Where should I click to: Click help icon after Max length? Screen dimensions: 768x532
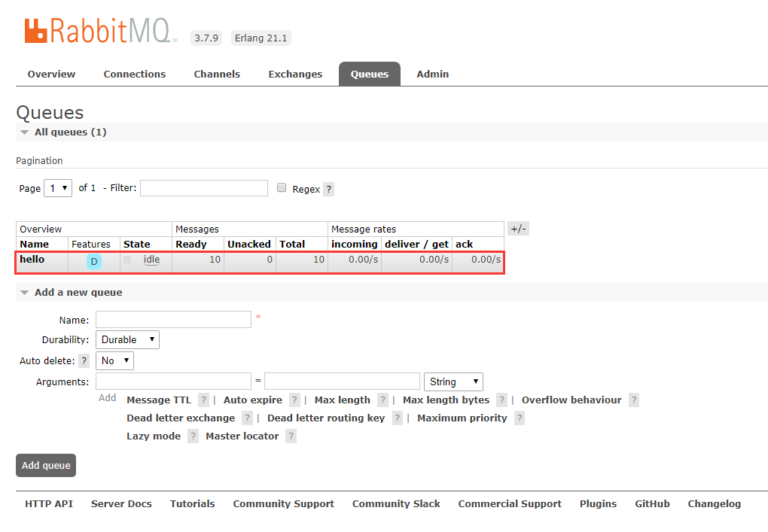pos(383,400)
